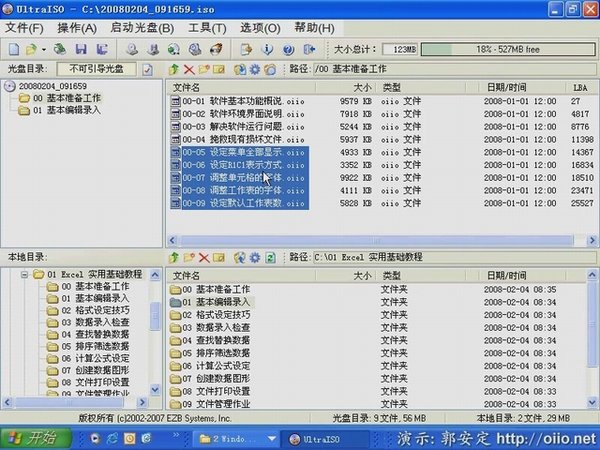Click the 18% - 527MB free capacity bar
The image size is (600, 450).
[508, 49]
